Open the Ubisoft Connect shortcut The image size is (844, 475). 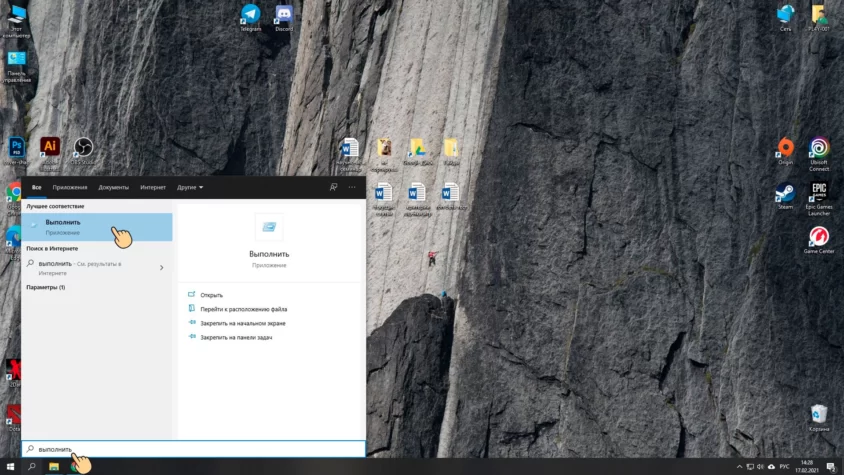coord(819,149)
